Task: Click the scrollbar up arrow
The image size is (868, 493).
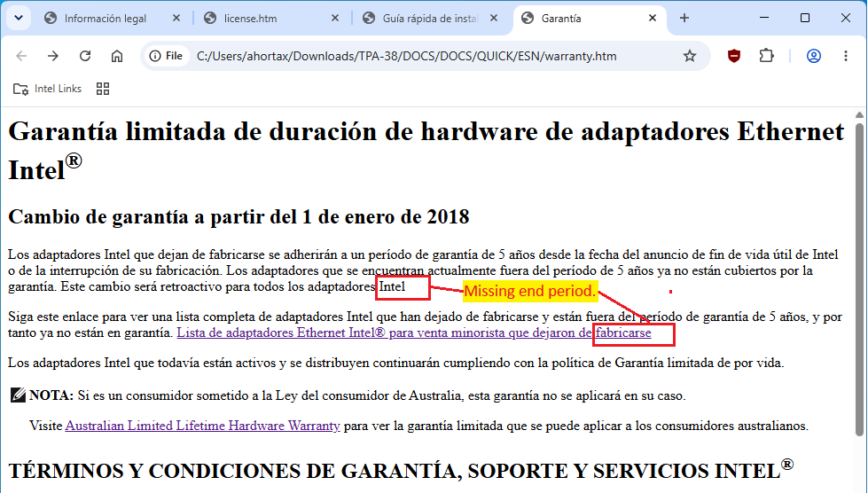Action: (859, 115)
